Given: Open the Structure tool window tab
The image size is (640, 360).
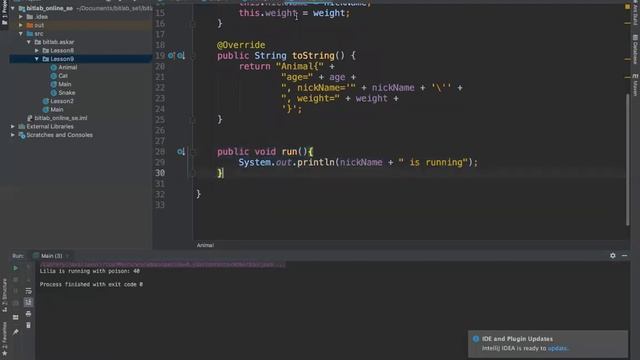Looking at the screenshot, I should point(4,296).
